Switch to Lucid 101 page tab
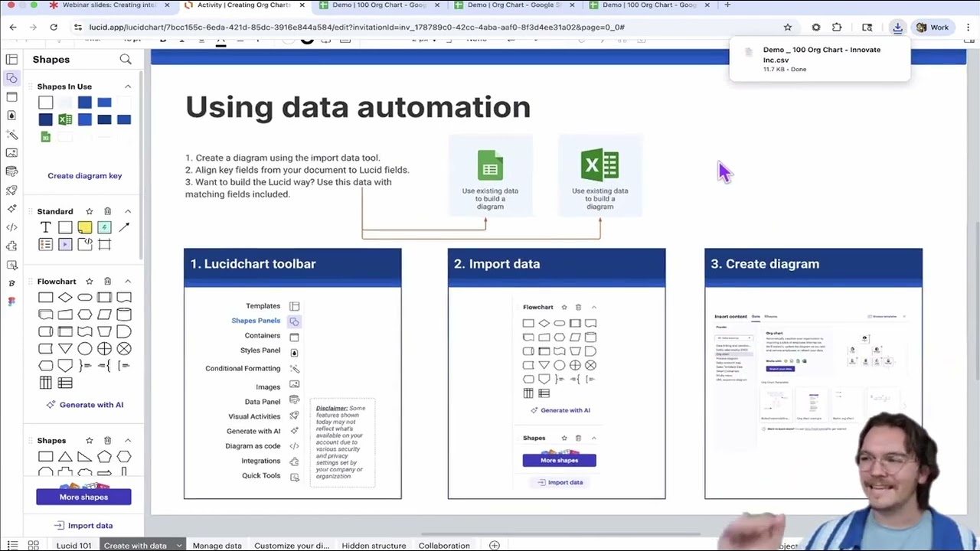The width and height of the screenshot is (980, 551). coord(73,546)
